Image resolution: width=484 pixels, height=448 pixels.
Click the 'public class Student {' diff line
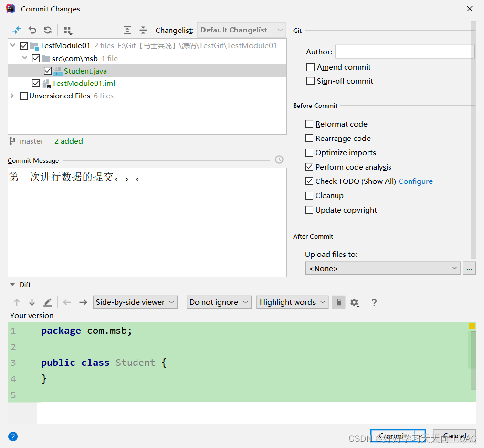click(x=104, y=363)
